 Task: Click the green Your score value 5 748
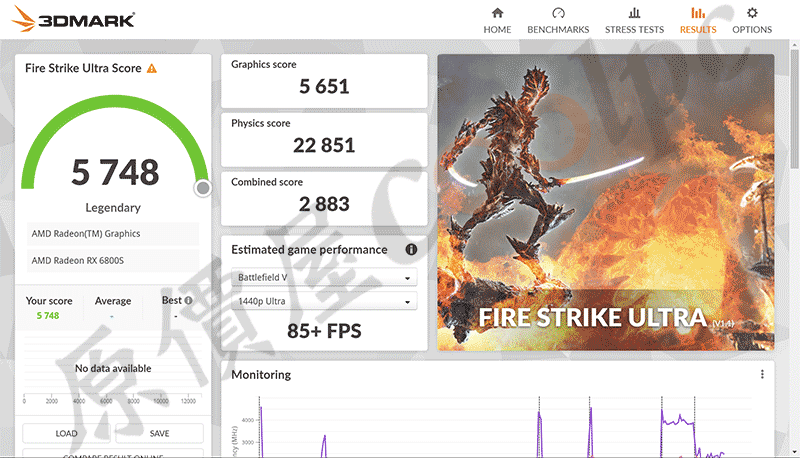(x=48, y=316)
